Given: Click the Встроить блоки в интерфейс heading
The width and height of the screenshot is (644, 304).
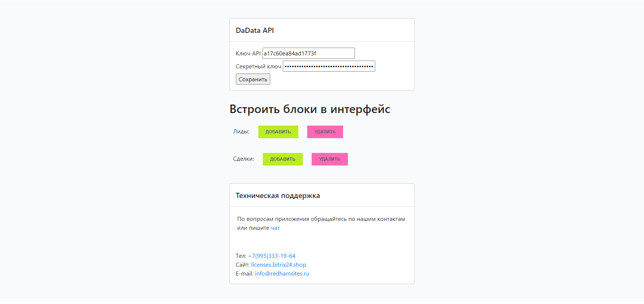Looking at the screenshot, I should tap(310, 109).
